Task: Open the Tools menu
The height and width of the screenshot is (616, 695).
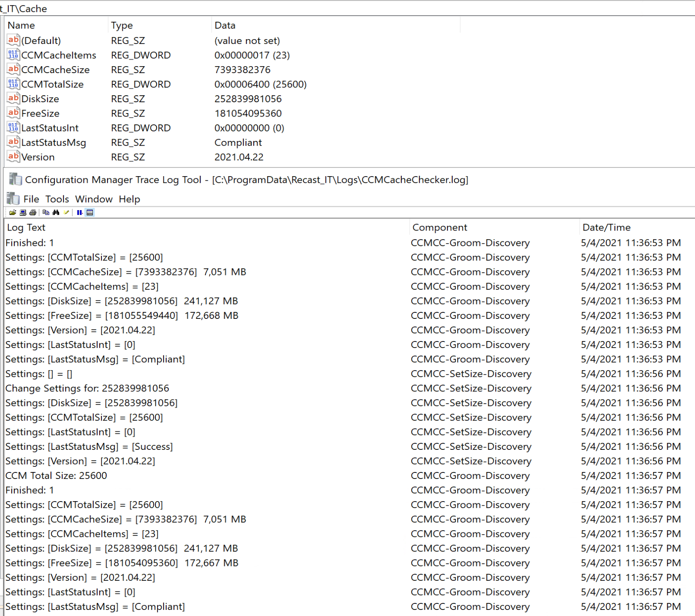Action: pos(57,199)
